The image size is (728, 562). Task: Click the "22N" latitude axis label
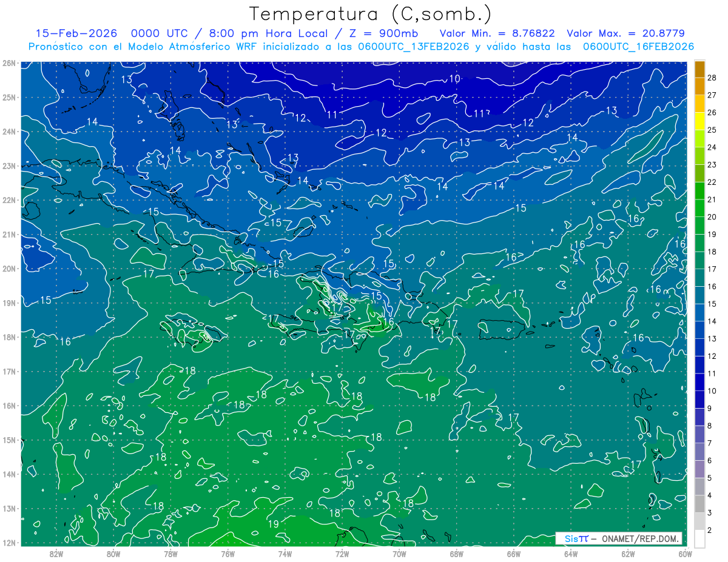point(10,200)
